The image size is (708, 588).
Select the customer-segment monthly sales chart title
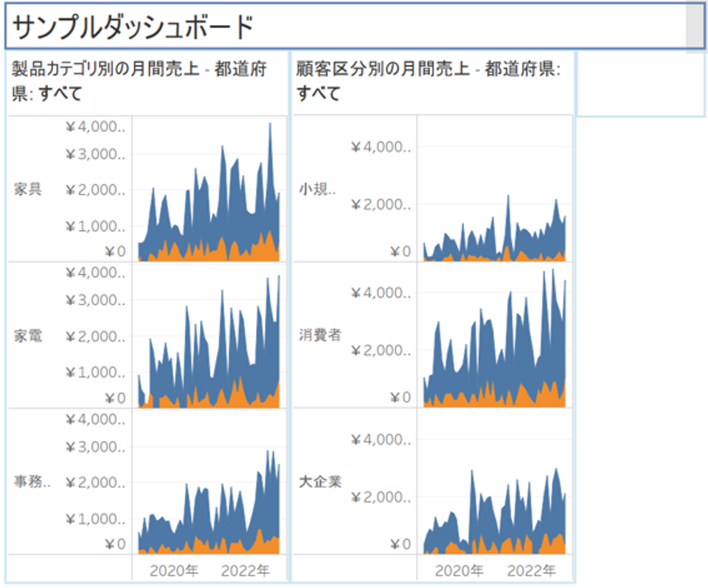coord(428,81)
